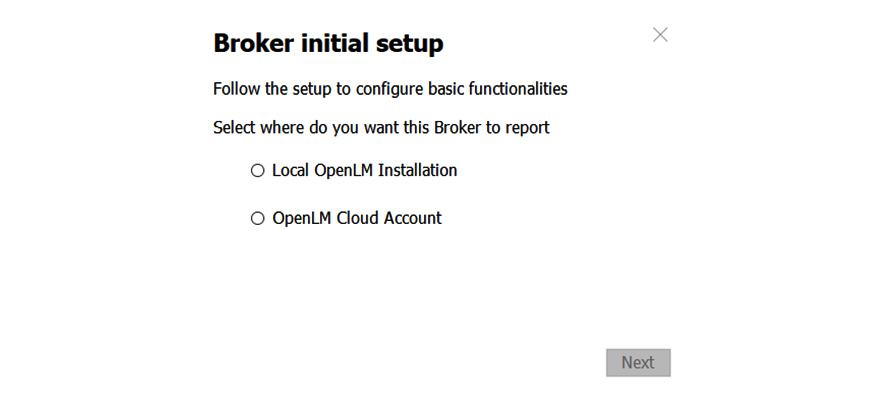Click the word "report" in the prompt
This screenshot has height=404, width=885.
(x=527, y=128)
